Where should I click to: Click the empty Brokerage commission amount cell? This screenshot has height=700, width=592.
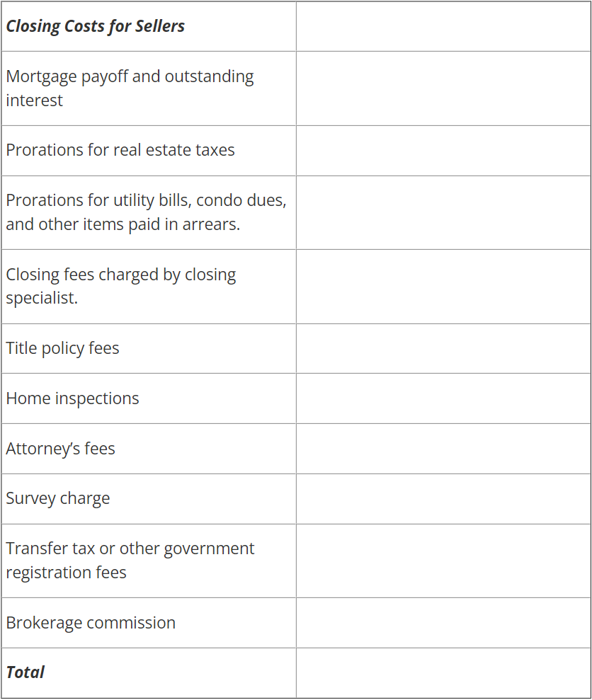pos(443,623)
